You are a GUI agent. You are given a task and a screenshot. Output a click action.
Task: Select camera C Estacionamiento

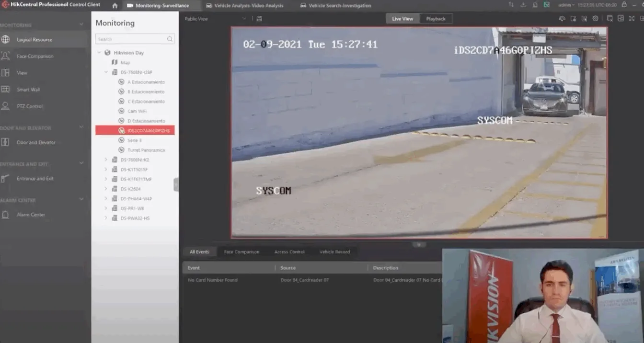pyautogui.click(x=146, y=102)
